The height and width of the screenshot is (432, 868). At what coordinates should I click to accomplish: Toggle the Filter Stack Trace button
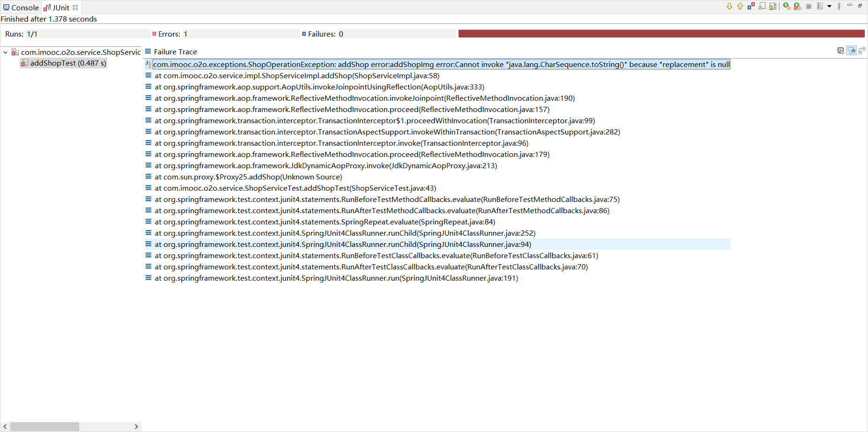(852, 51)
